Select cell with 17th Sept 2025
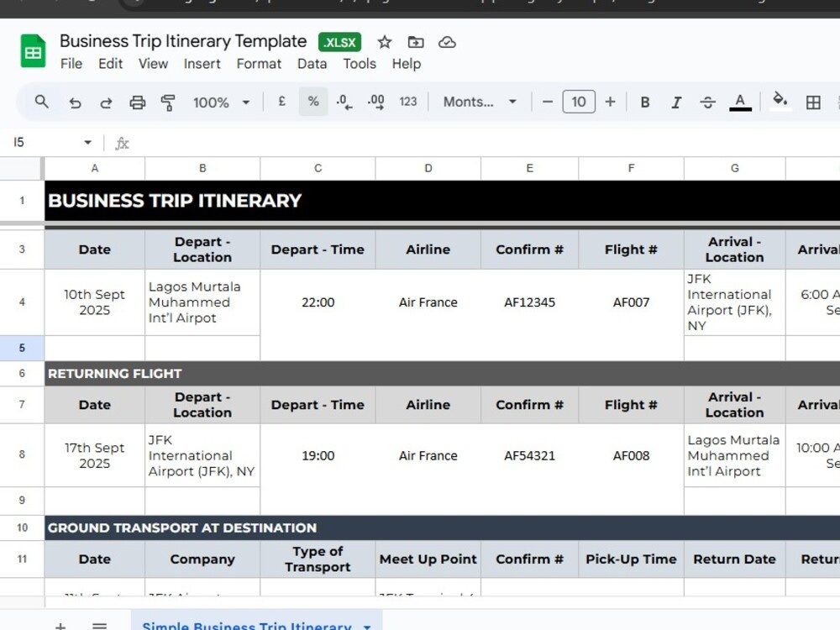The image size is (840, 630). click(x=95, y=455)
